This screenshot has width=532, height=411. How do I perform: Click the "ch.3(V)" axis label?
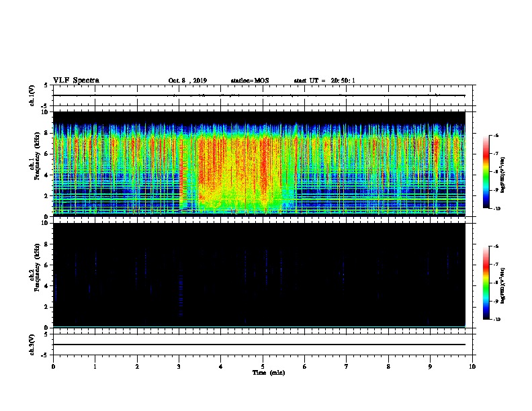pyautogui.click(x=32, y=345)
